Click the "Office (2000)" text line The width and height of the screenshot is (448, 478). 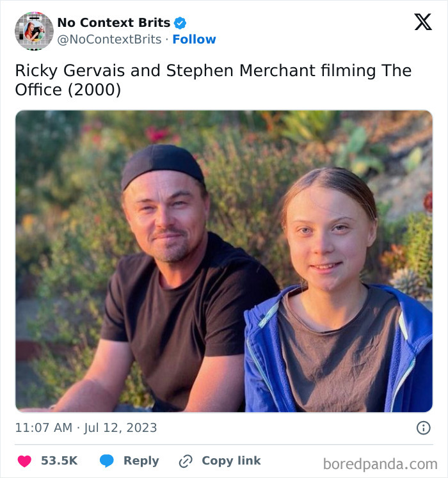pyautogui.click(x=68, y=90)
